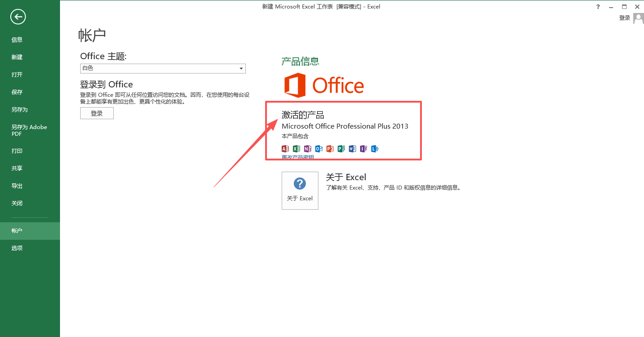Click the 登录 button
The image size is (644, 337).
(96, 113)
